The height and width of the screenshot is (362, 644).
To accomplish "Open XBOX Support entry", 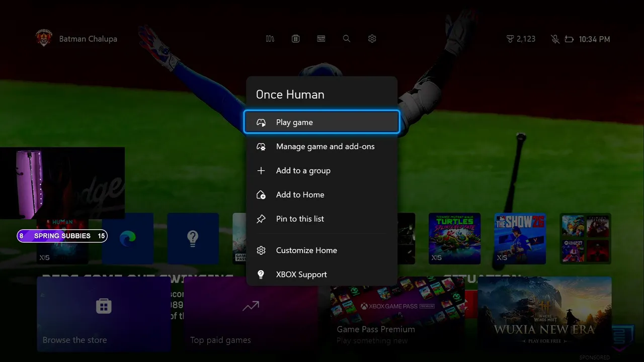I will (321, 275).
